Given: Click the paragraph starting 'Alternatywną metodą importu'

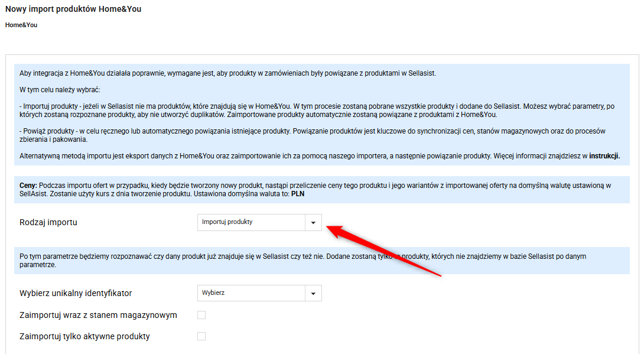Looking at the screenshot, I should pyautogui.click(x=320, y=156).
